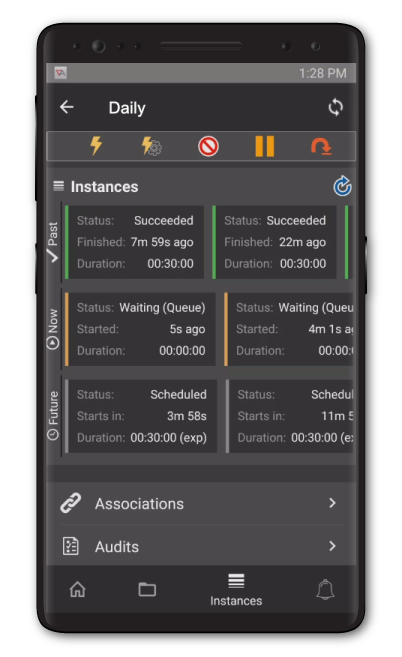
Task: Open the folder tab in bottom bar
Action: click(x=147, y=589)
